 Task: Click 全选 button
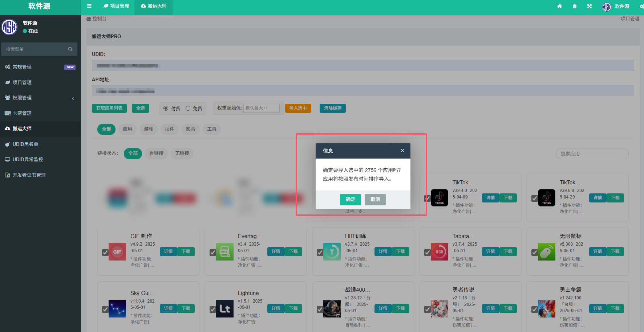(141, 108)
